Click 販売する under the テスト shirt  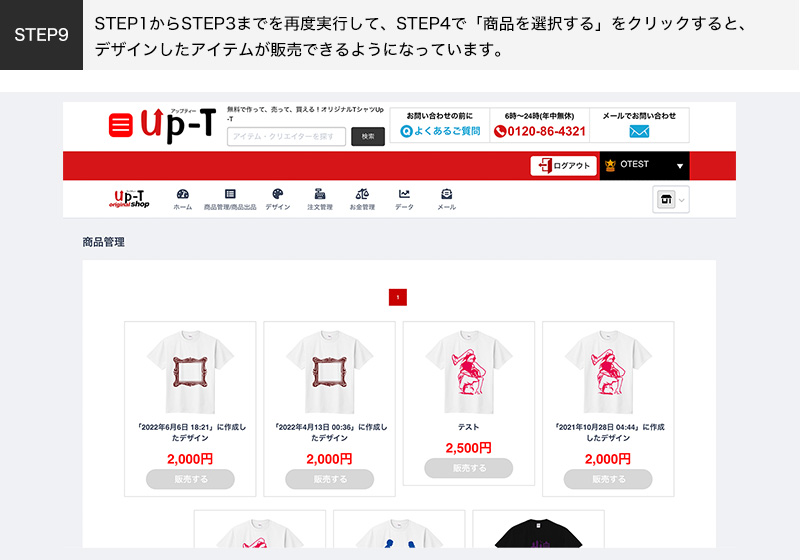click(468, 468)
